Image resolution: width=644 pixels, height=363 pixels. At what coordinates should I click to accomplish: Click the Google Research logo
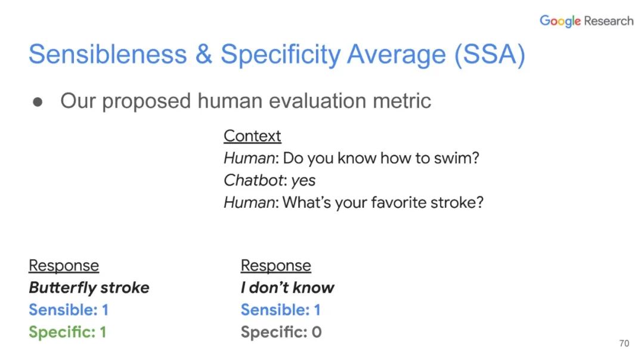coord(586,21)
